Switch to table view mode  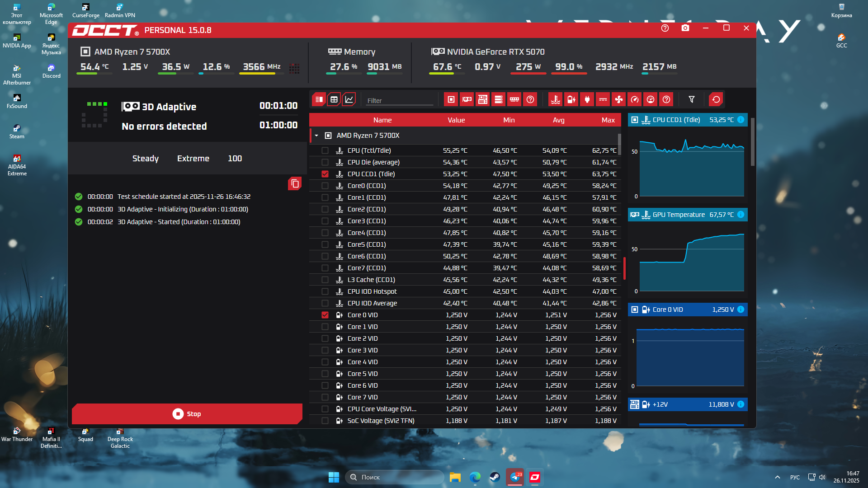(334, 99)
